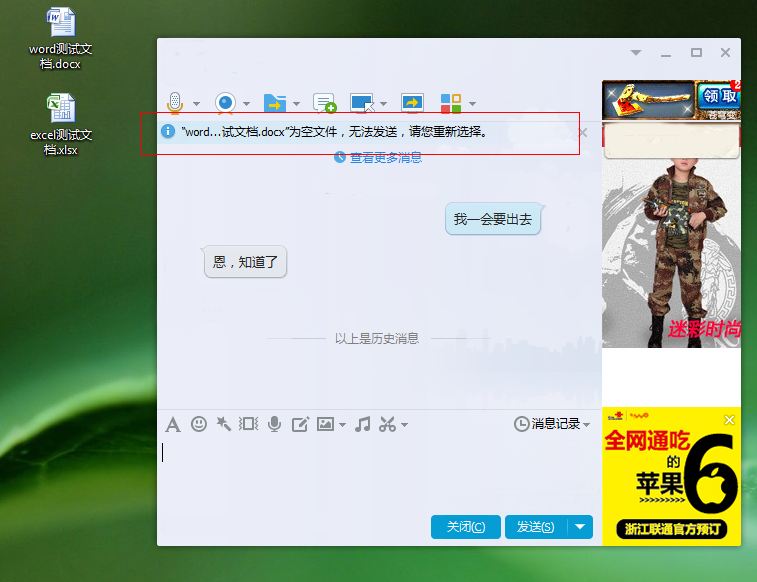The width and height of the screenshot is (757, 582).
Task: Open the colorful apps grid icon
Action: tap(451, 103)
